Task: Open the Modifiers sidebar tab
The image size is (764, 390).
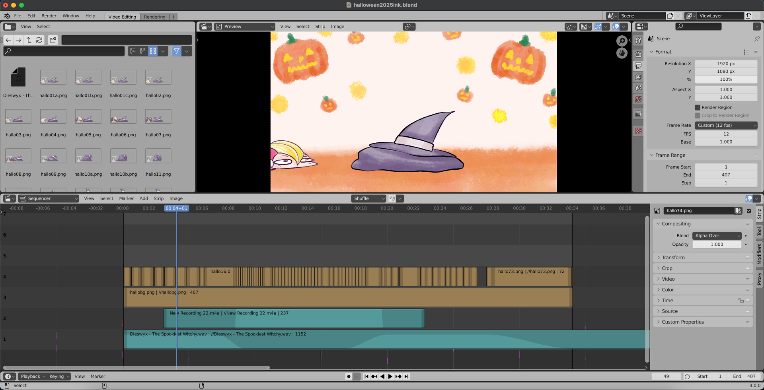Action: pos(759,254)
